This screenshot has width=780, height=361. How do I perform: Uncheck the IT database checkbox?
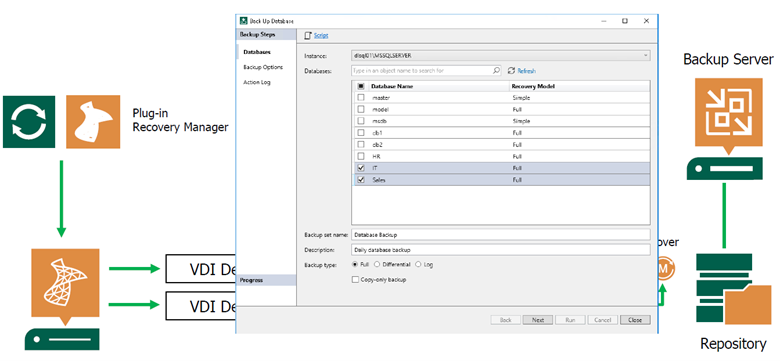361,168
